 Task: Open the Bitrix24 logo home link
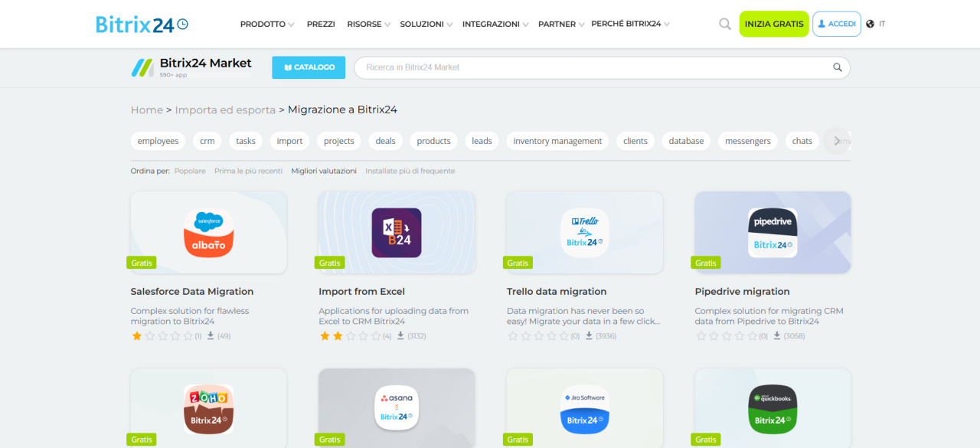(142, 25)
